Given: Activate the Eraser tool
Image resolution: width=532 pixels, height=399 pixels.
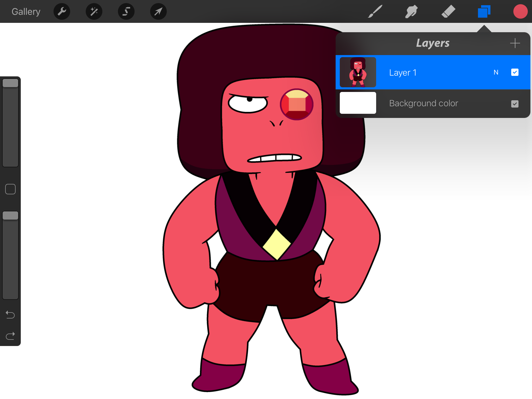Looking at the screenshot, I should coord(449,11).
